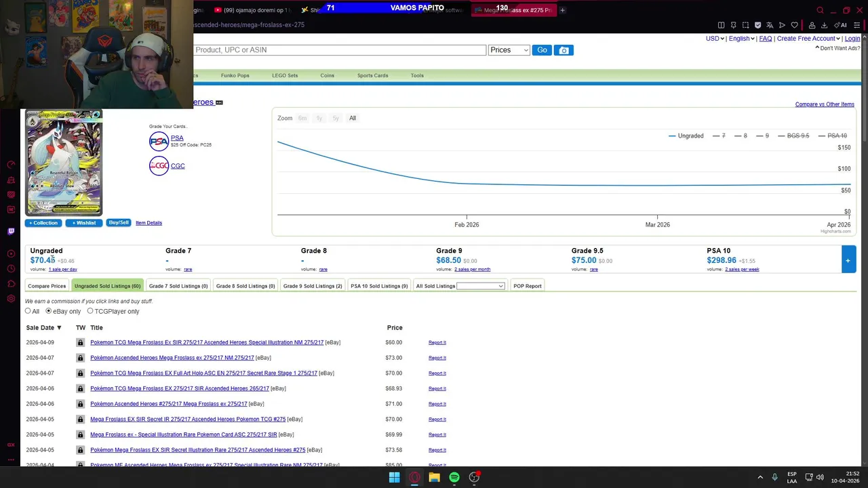Click the lock icon for 2026-04-09 sale

click(x=80, y=342)
